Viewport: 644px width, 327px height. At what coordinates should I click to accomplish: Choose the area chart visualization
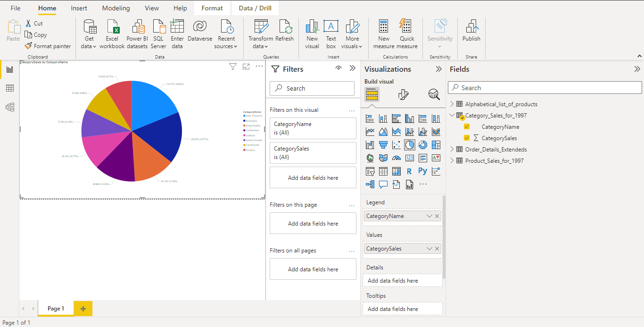pos(383,132)
